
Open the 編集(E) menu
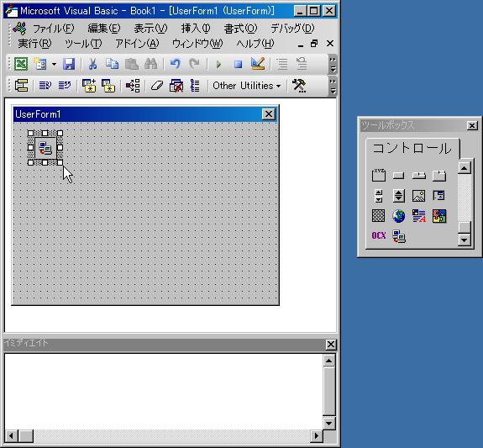coord(104,29)
